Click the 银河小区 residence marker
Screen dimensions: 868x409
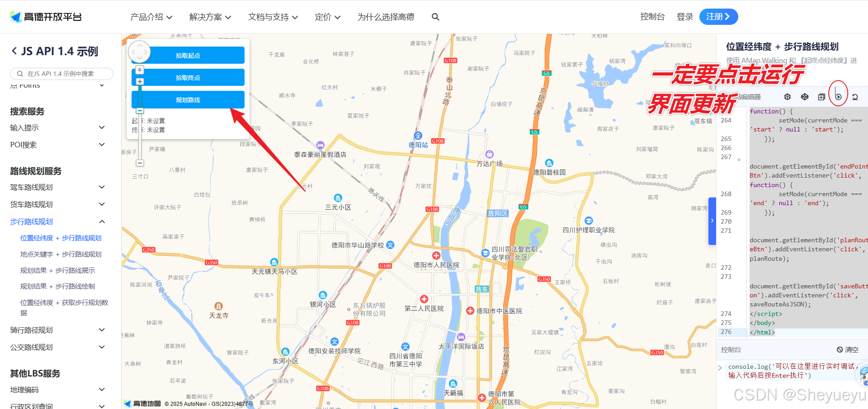322,295
